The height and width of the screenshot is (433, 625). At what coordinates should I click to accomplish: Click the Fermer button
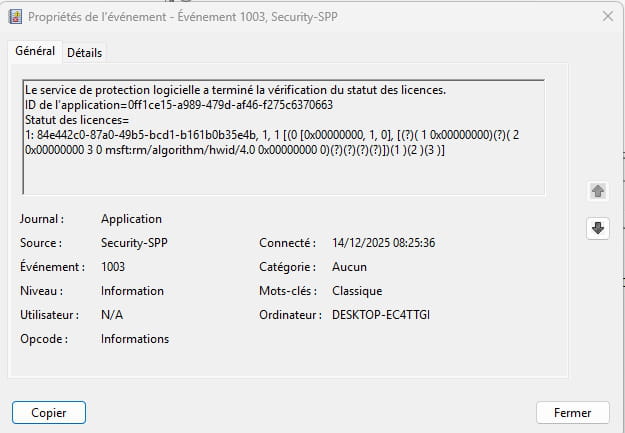click(x=572, y=412)
